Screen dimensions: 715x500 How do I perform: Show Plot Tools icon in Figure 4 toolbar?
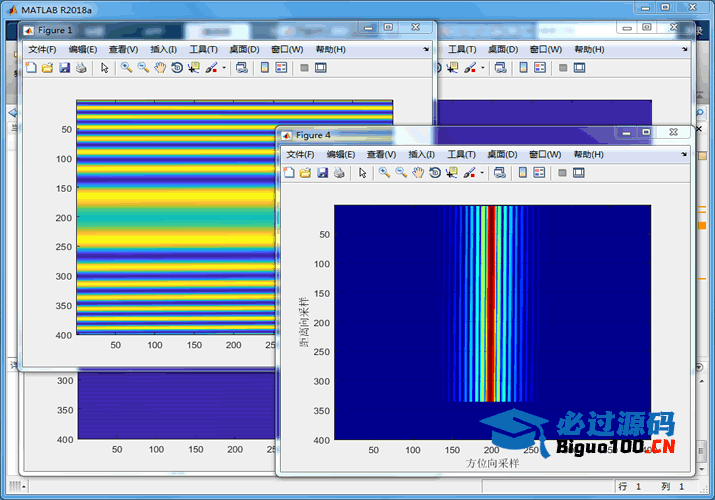click(x=579, y=173)
